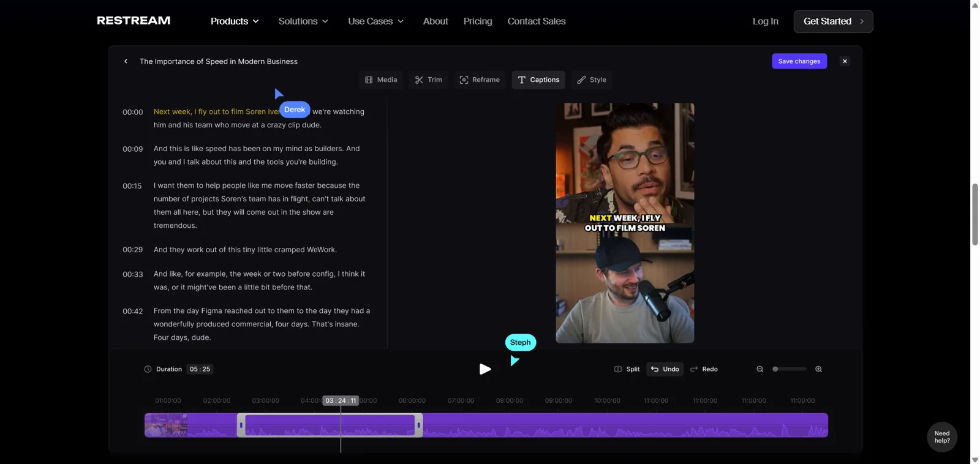Image resolution: width=980 pixels, height=464 pixels.
Task: Click the Restream logo
Action: [x=134, y=21]
